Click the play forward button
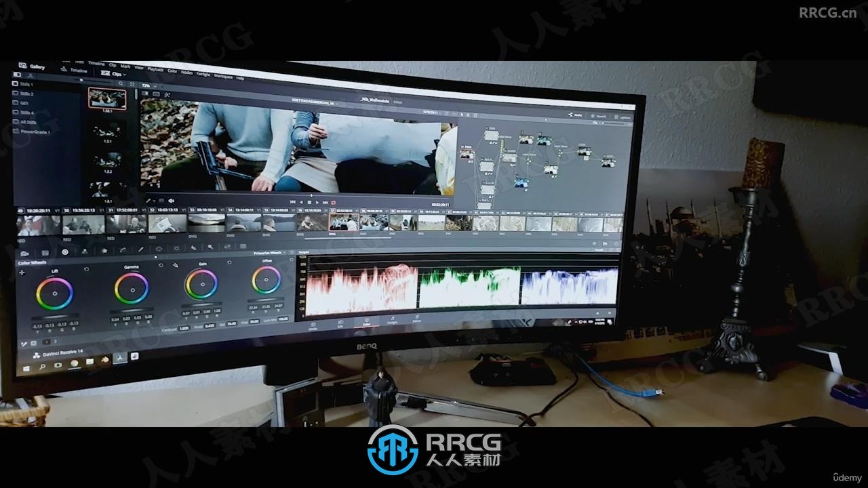The image size is (868, 488). point(317,202)
